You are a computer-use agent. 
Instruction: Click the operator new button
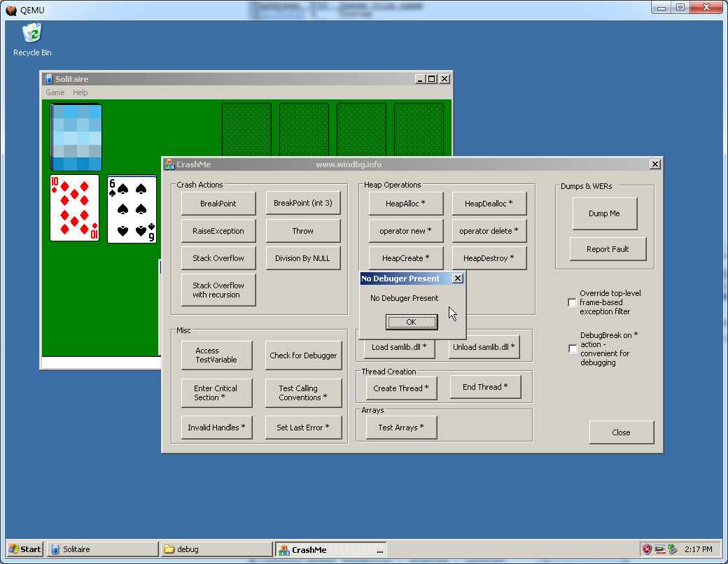(x=406, y=231)
